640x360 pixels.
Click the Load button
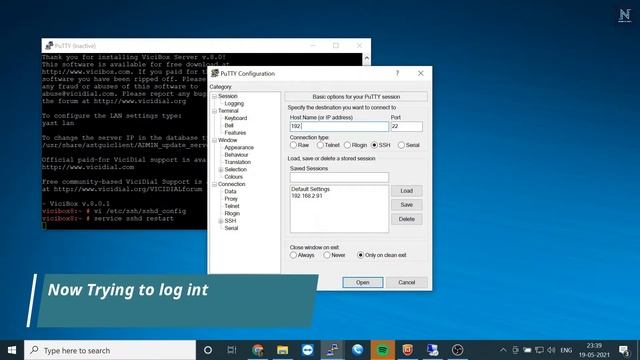[407, 191]
